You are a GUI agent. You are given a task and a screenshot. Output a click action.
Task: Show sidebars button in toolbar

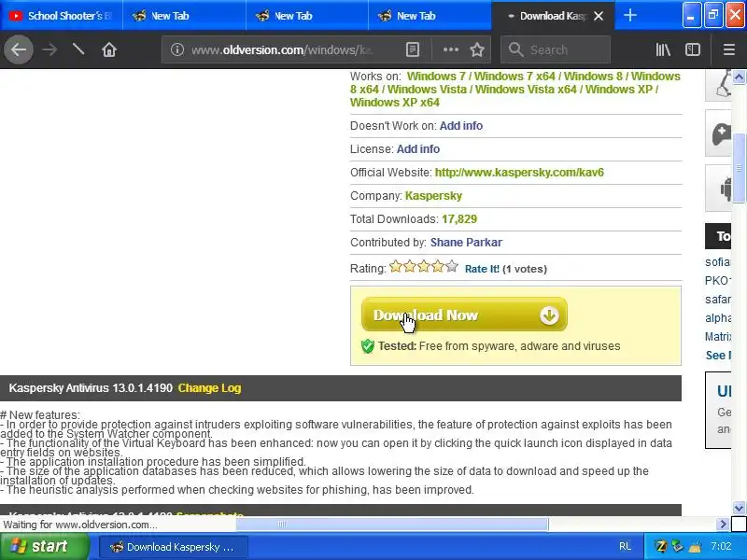692,49
